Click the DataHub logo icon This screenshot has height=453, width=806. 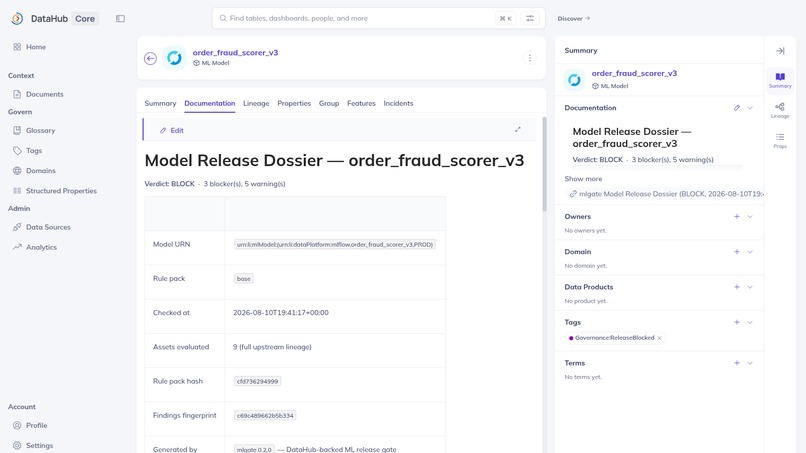(x=17, y=19)
